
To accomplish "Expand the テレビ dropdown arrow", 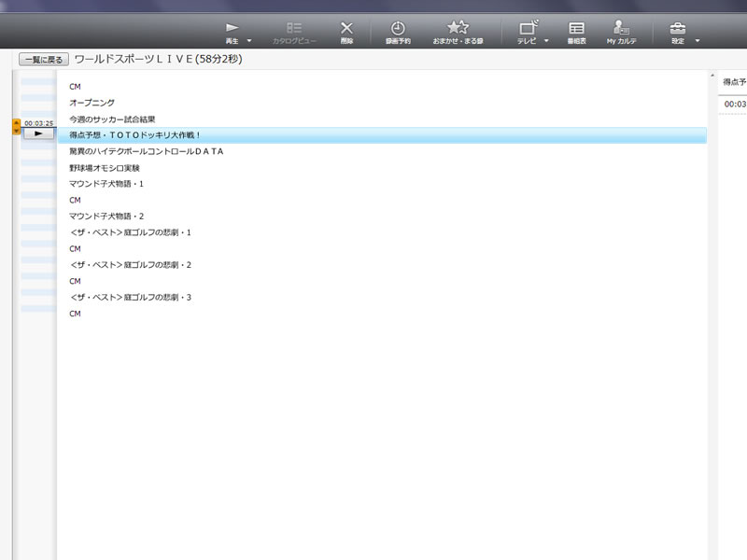I will [x=546, y=41].
